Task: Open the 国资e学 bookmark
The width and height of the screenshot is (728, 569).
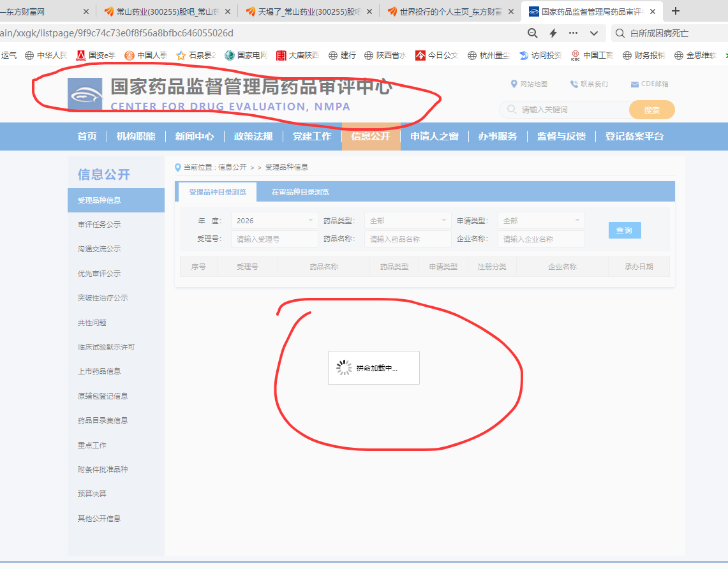Action: 95,55
